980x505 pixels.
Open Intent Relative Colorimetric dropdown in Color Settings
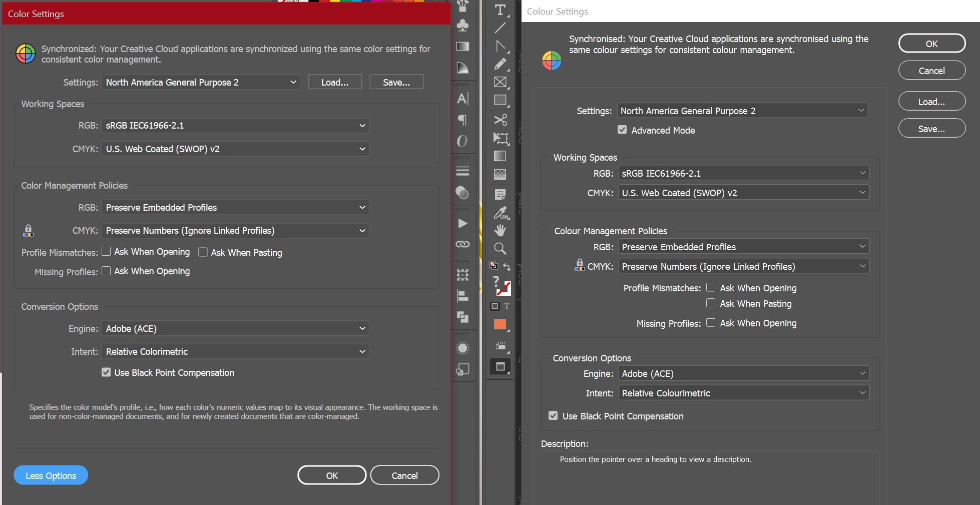point(235,351)
